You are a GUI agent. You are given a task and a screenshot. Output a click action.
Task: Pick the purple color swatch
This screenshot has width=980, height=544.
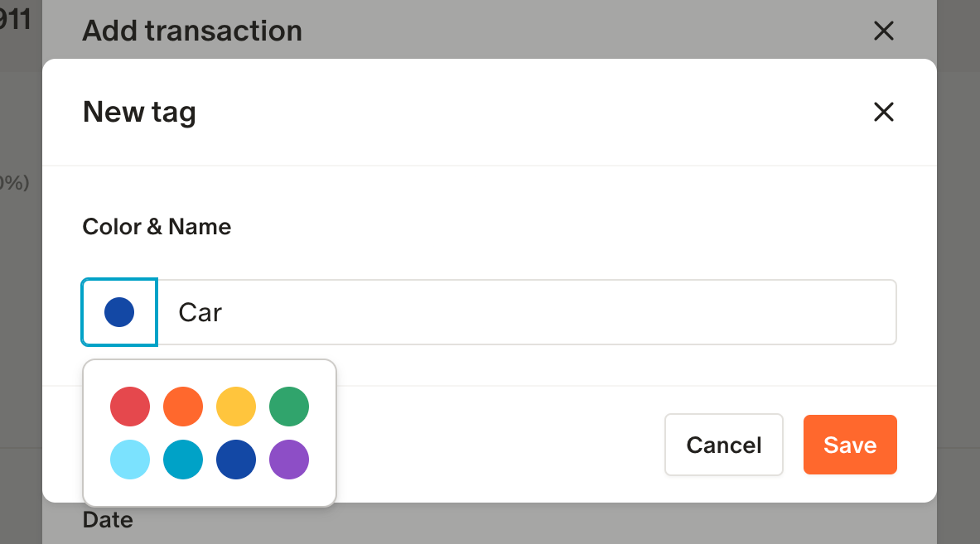(x=289, y=460)
